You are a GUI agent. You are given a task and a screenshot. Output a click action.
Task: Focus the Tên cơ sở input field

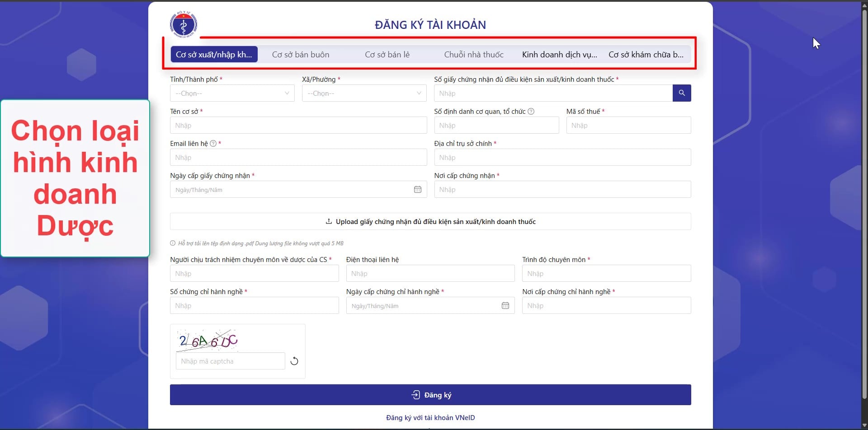point(298,125)
